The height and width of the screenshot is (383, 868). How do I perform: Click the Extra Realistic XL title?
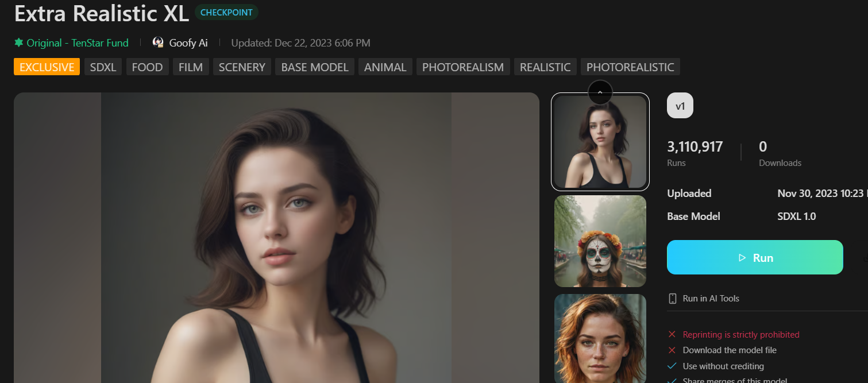(102, 13)
